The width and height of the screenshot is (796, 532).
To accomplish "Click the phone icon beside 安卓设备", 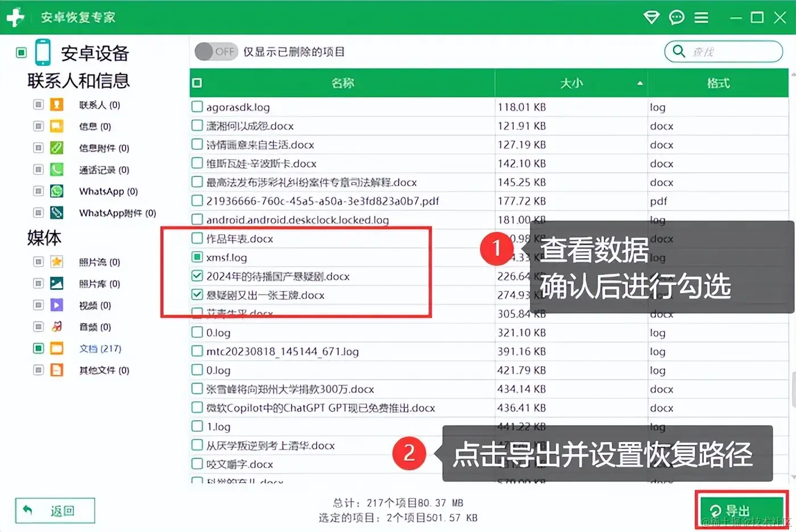I will click(x=43, y=52).
